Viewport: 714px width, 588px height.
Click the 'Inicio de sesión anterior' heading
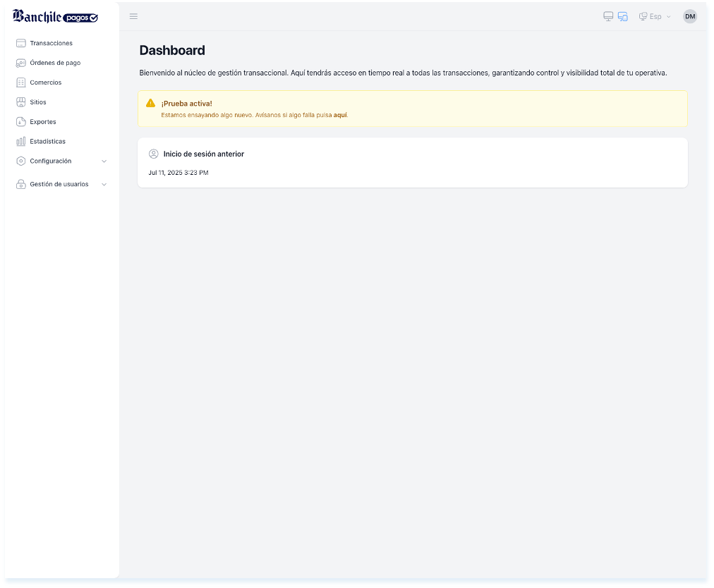pos(203,154)
